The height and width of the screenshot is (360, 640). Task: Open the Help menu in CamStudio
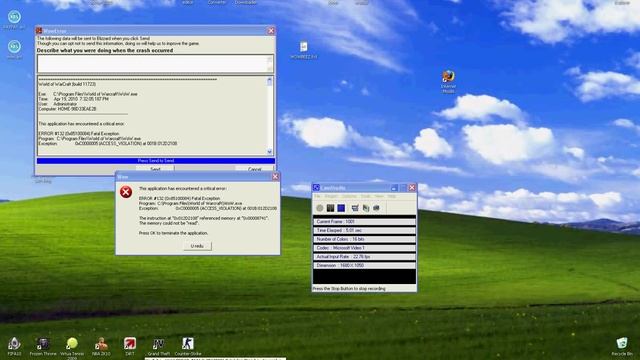click(x=392, y=196)
